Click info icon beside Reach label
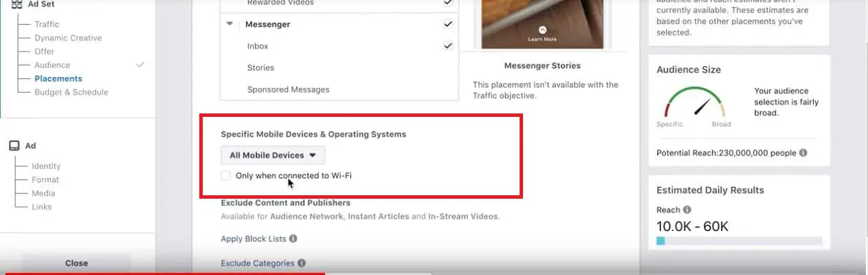This screenshot has height=275, width=868. tap(687, 210)
